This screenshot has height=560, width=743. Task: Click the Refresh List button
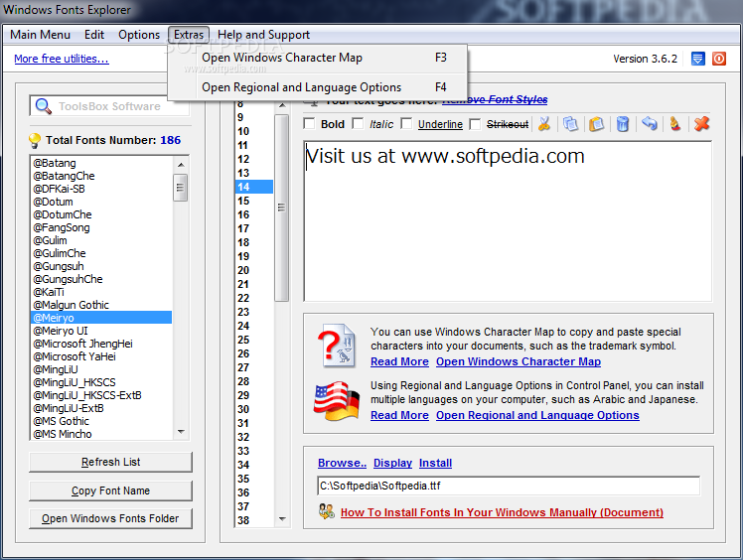[110, 462]
